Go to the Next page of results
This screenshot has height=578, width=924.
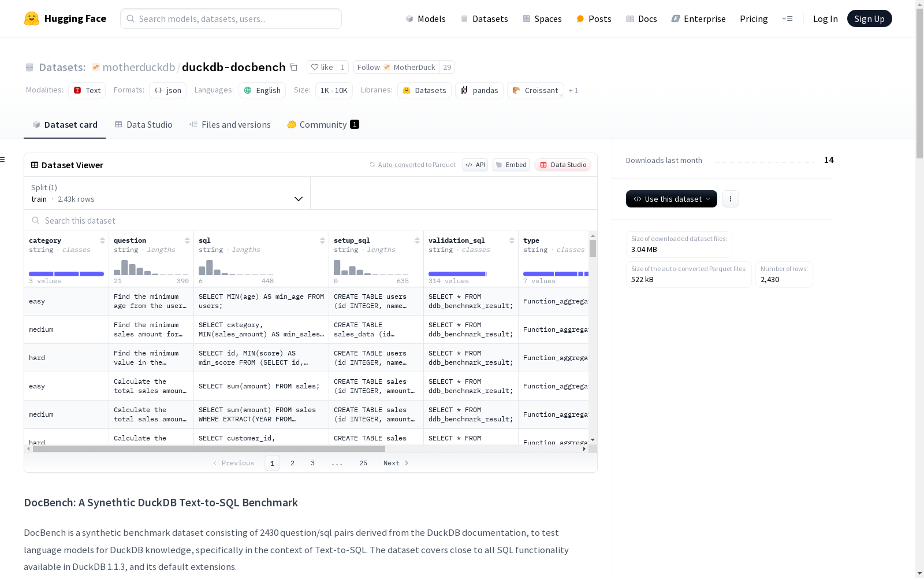(396, 463)
